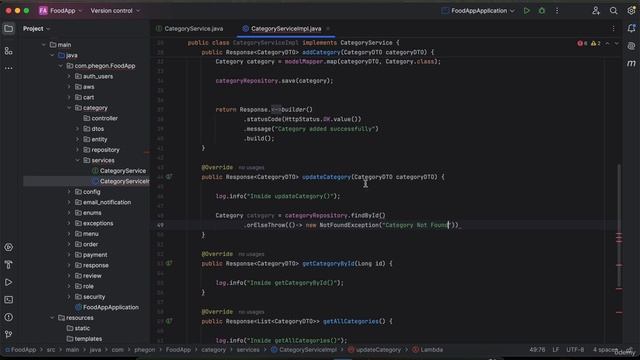Click the getCategoryById override gutter icon
This screenshot has height=360, width=640.
click(x=169, y=264)
